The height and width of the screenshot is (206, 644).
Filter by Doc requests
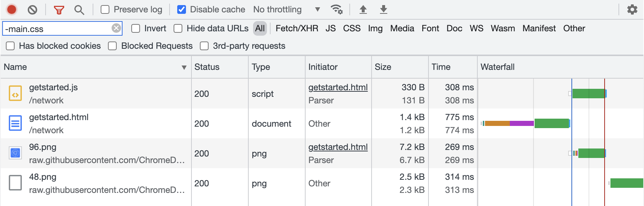click(454, 28)
